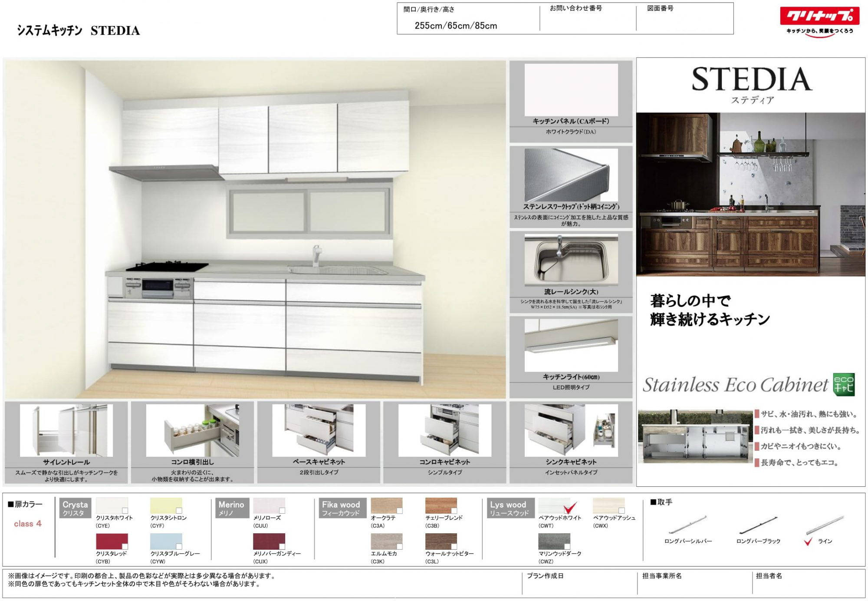The width and height of the screenshot is (868, 601).
Task: Click the インセットパネルタイプ caption
Action: pos(571,472)
